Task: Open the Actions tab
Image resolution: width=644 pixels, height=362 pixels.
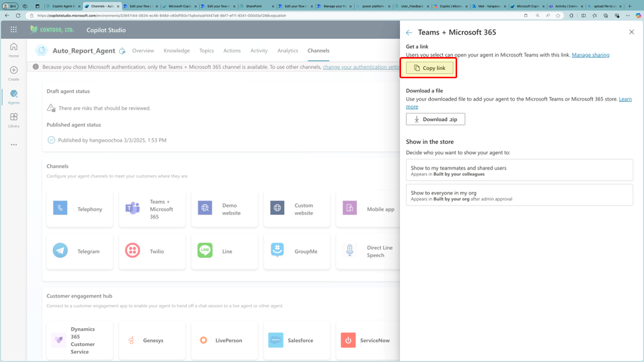Action: click(x=232, y=50)
